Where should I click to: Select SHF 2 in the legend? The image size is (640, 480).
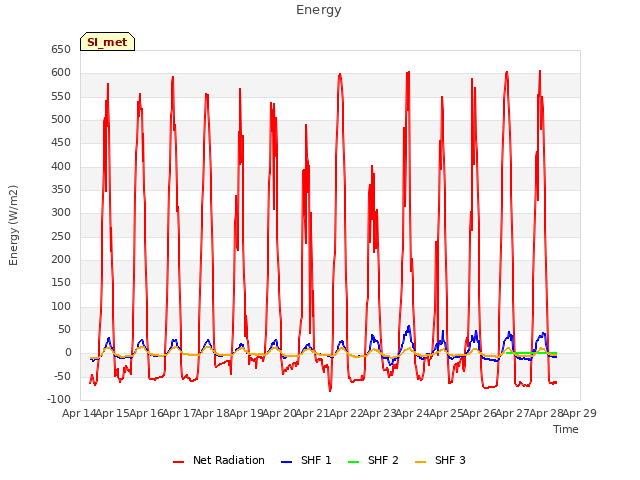[x=373, y=460]
